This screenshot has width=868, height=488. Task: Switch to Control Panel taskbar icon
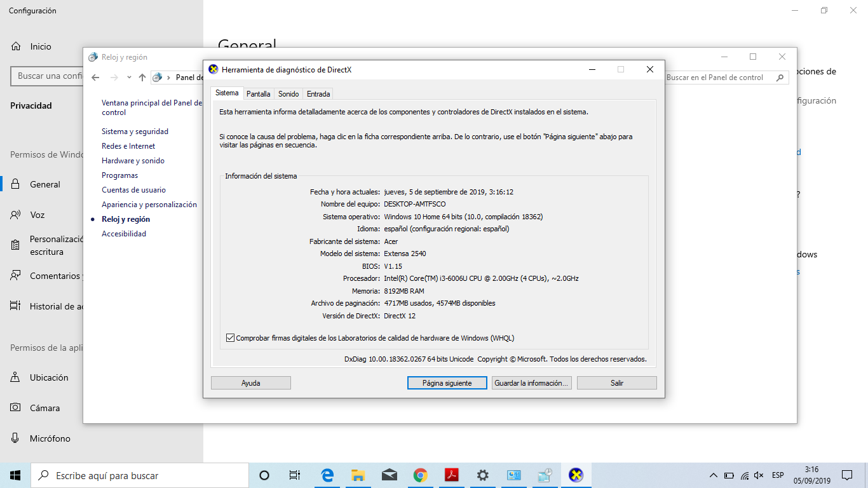pyautogui.click(x=513, y=475)
